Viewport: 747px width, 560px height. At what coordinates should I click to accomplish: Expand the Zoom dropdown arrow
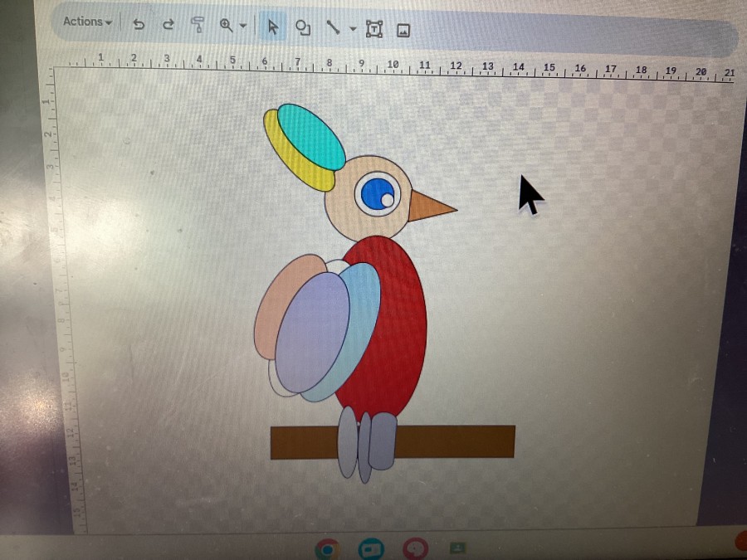click(243, 27)
